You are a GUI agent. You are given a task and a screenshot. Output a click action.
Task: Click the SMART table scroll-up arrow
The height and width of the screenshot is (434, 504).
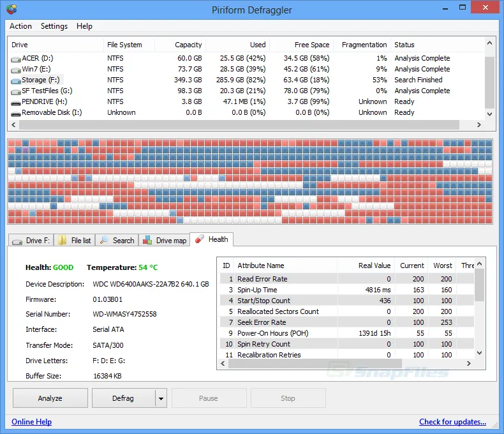[479, 264]
